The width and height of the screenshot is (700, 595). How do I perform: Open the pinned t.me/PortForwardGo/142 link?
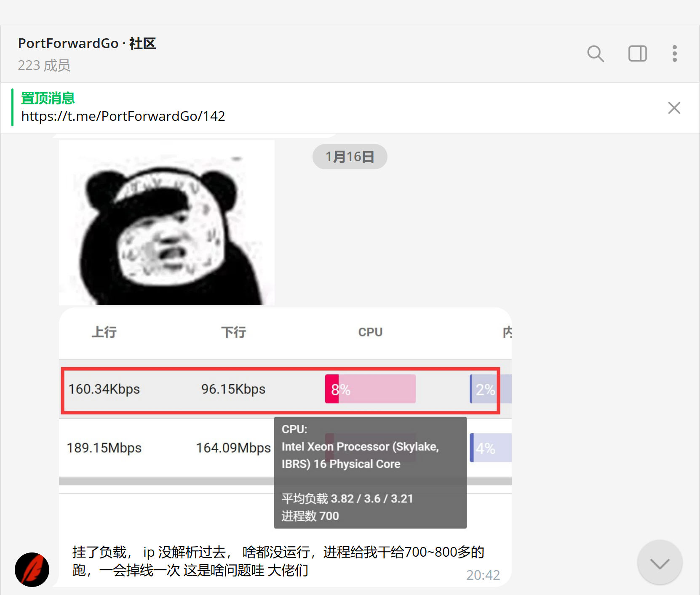pyautogui.click(x=123, y=116)
